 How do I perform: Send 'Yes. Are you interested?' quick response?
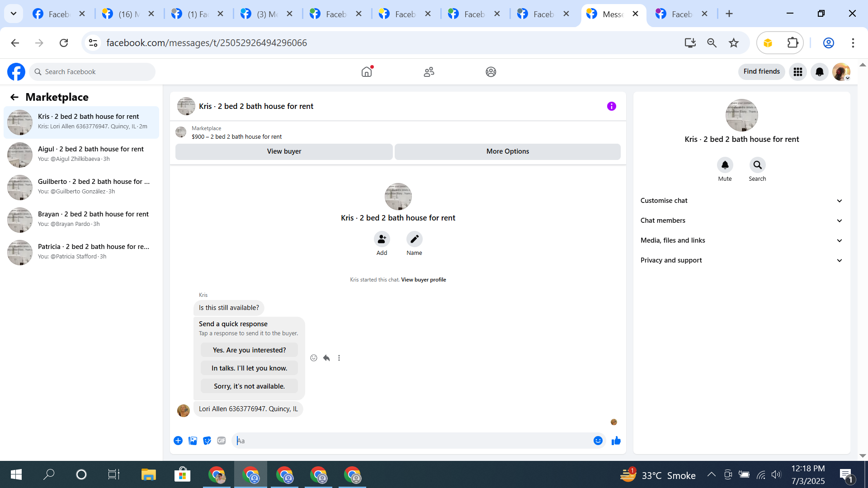coord(249,350)
